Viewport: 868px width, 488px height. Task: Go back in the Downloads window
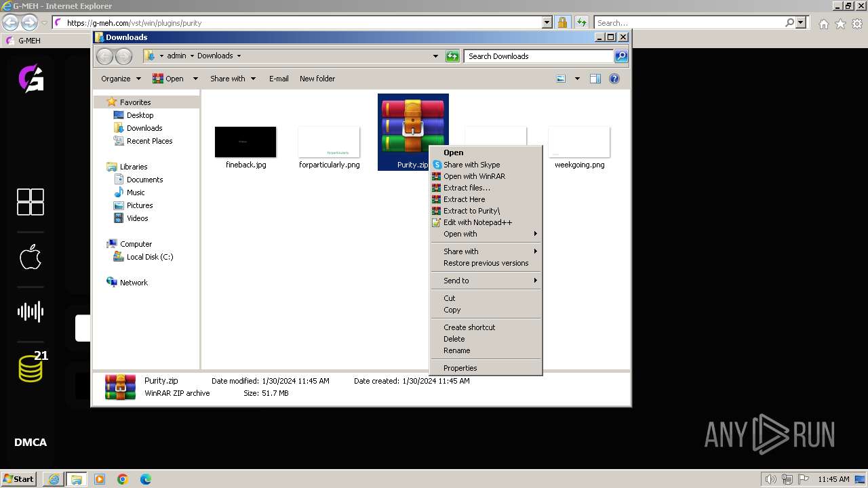pyautogui.click(x=104, y=56)
